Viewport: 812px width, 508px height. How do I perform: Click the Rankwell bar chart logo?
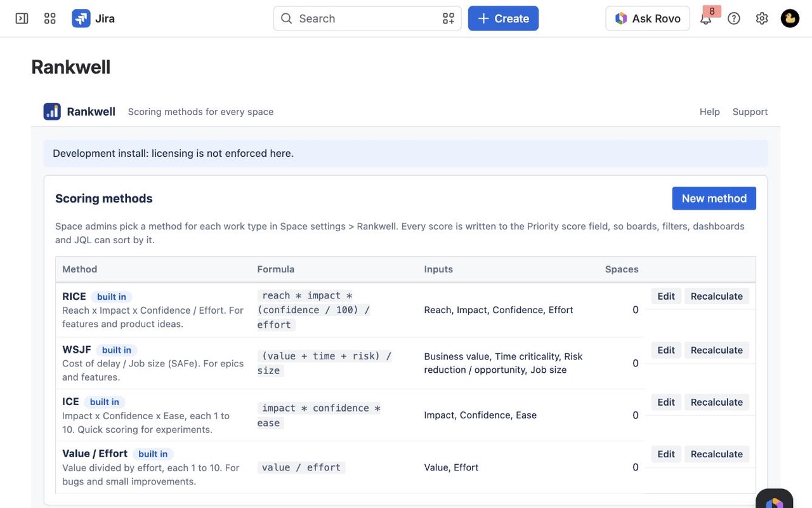pos(52,111)
